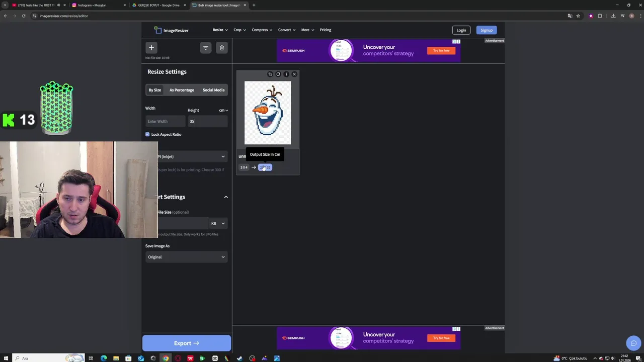Open the tab search dropdown arrow
644x362 pixels.
tap(5, 5)
